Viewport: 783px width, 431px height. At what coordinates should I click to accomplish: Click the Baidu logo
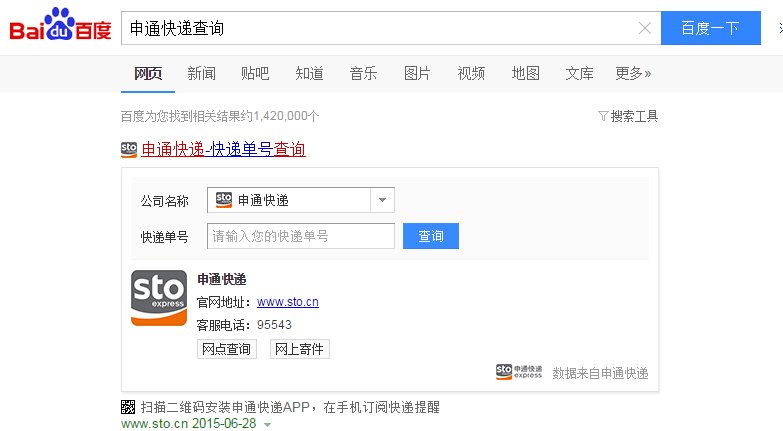tap(60, 25)
